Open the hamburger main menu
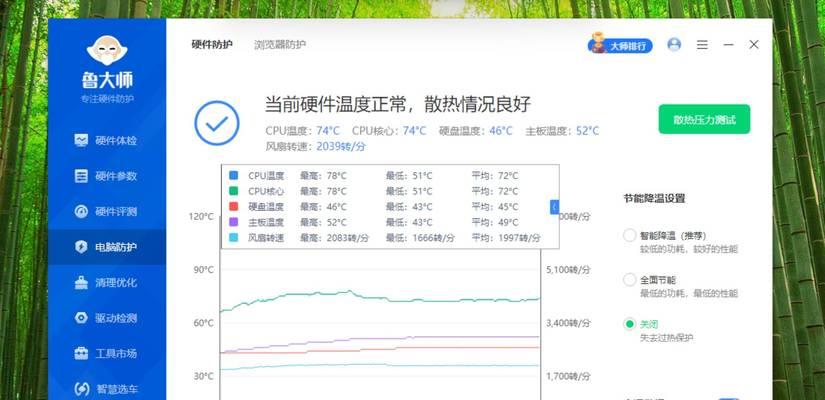 point(702,45)
